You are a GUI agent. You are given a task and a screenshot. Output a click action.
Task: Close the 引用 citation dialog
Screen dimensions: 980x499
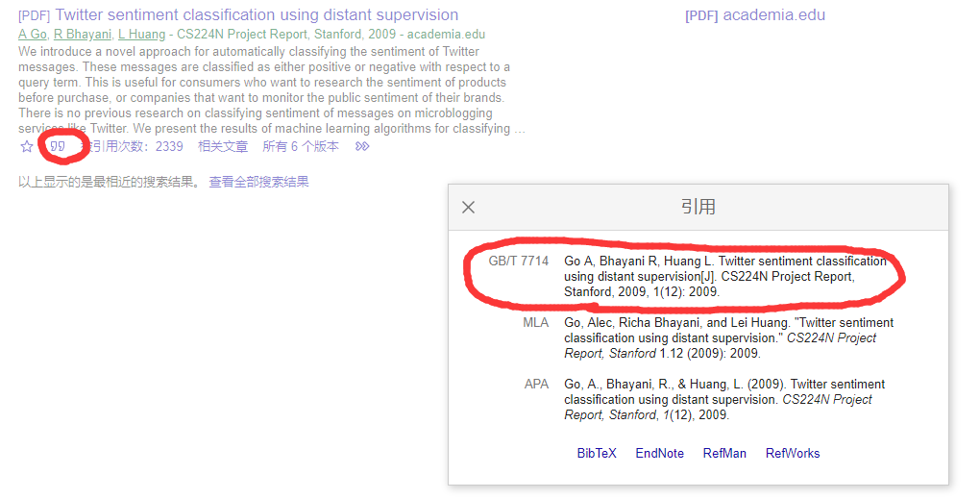tap(468, 207)
